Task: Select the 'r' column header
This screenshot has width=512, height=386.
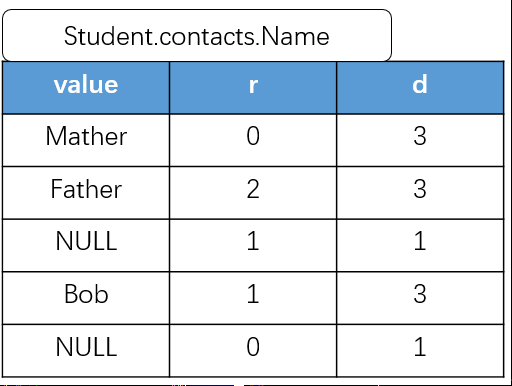Action: 253,88
